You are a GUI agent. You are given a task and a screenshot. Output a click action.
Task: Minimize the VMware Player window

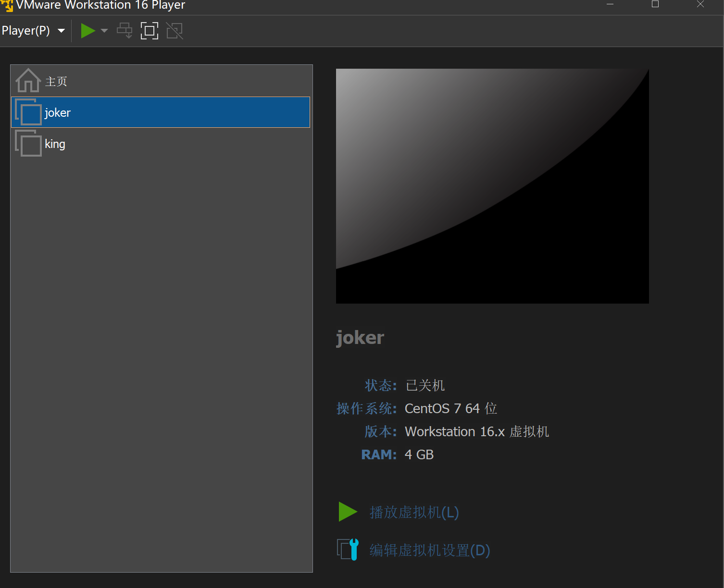pyautogui.click(x=610, y=4)
